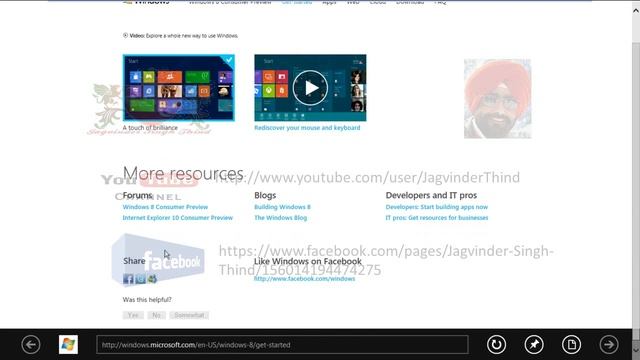Click the vertical scrollbar thumb
640x360 pixels.
[636, 190]
